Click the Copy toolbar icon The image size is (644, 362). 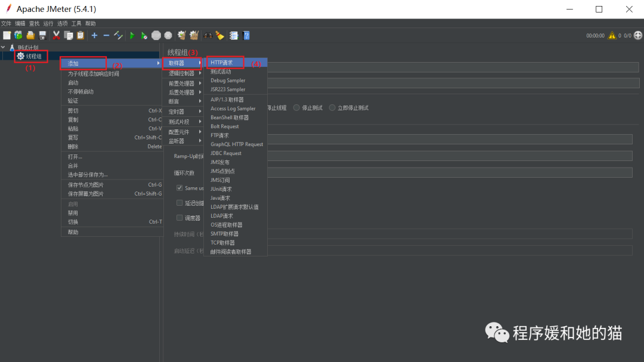pos(69,36)
